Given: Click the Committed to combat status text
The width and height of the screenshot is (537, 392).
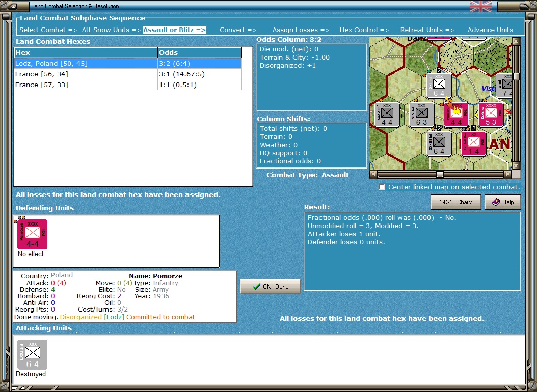Looking at the screenshot, I should (160, 317).
